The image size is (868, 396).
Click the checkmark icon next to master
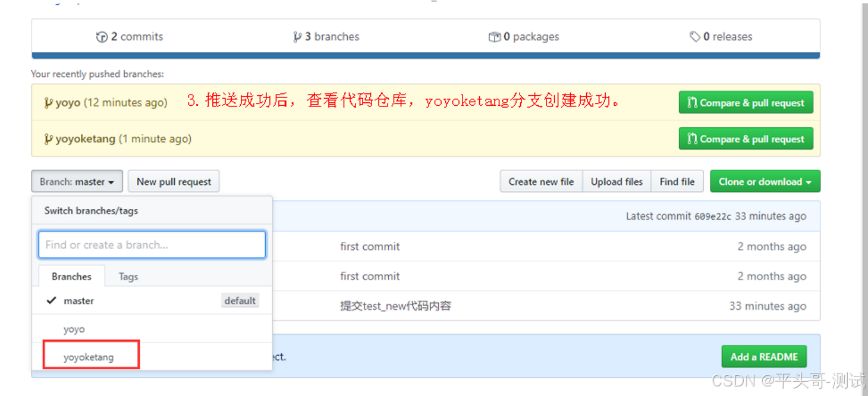click(x=51, y=300)
